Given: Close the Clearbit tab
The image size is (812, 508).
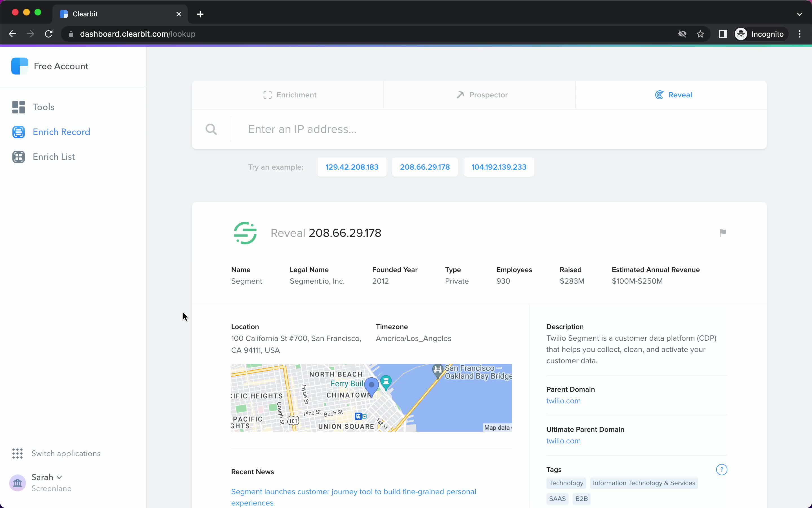Looking at the screenshot, I should [x=178, y=14].
